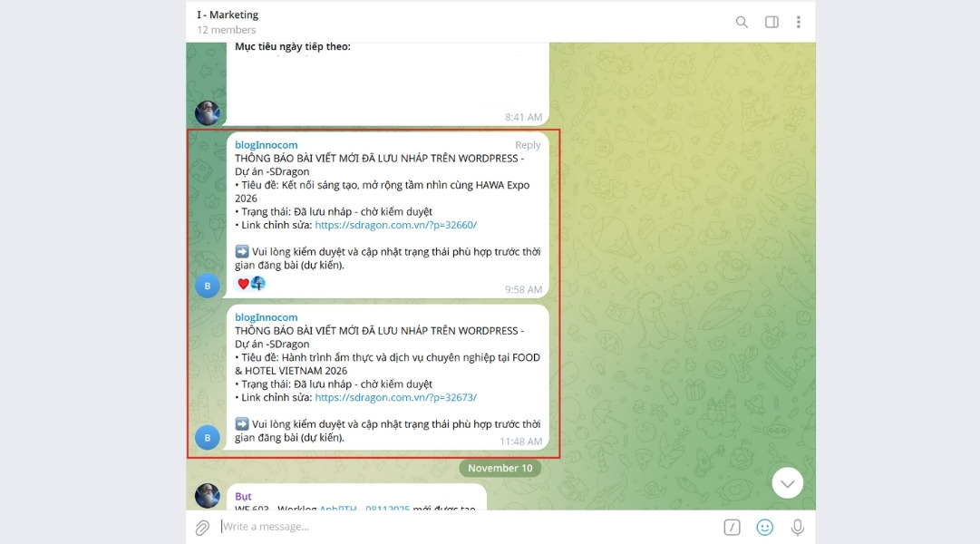The width and height of the screenshot is (980, 544).
Task: Open in-chat search with the magnifier icon
Action: coord(741,21)
